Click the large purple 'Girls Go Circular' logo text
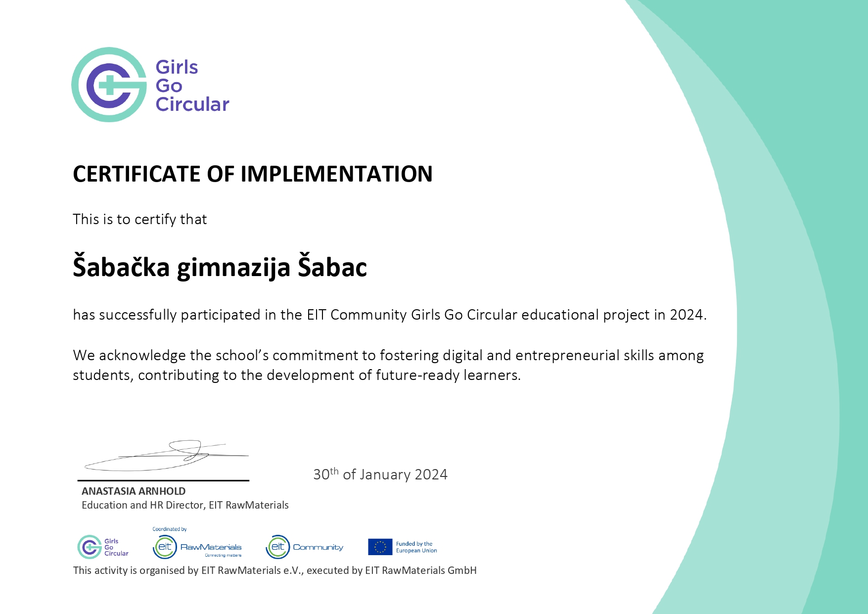 click(x=192, y=86)
